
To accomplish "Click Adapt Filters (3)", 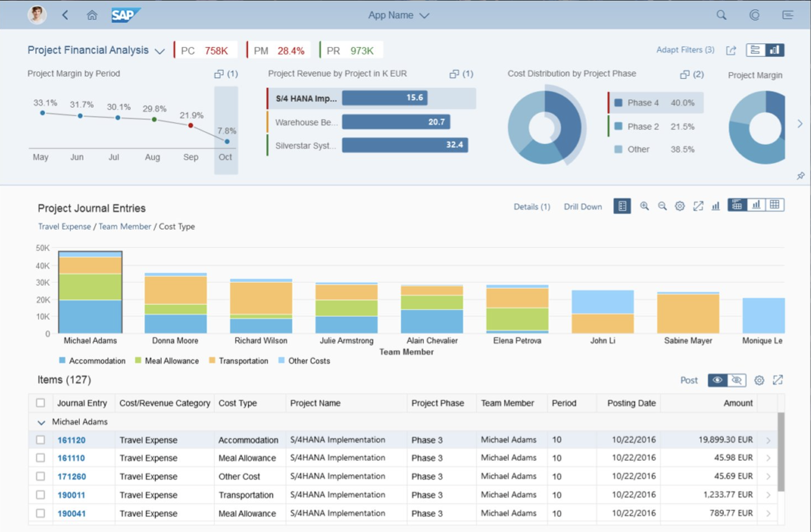I will click(685, 49).
